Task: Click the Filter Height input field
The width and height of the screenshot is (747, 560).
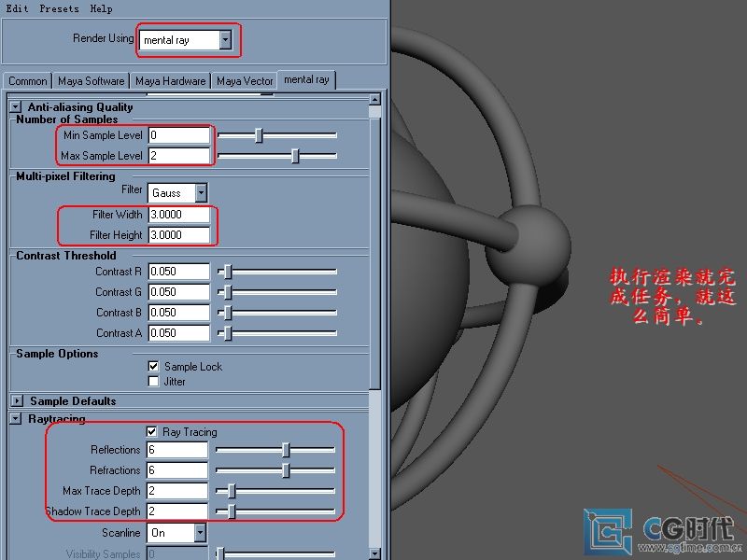Action: click(178, 235)
